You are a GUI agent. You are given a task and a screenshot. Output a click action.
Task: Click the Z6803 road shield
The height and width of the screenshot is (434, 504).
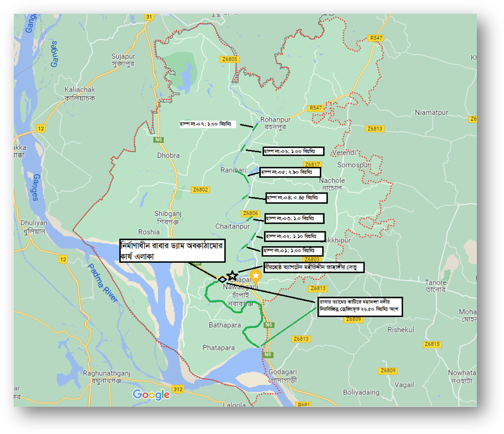[312, 259]
